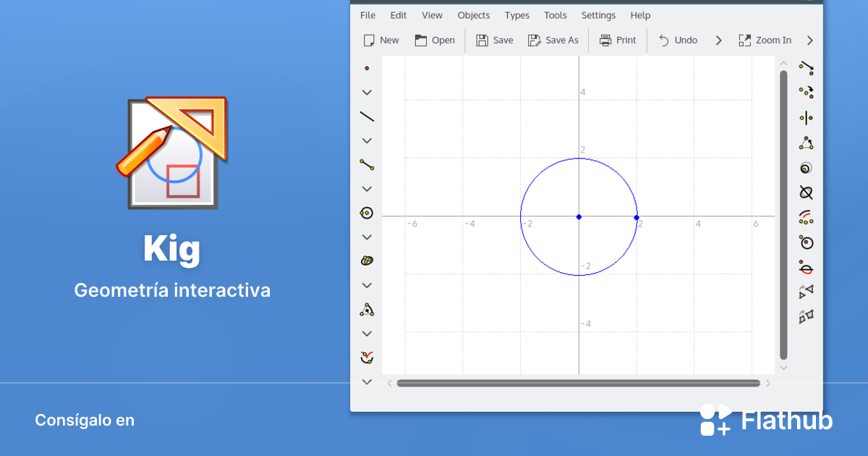Click the crossed-out circle icon
This screenshot has height=456, width=868.
pyautogui.click(x=806, y=193)
